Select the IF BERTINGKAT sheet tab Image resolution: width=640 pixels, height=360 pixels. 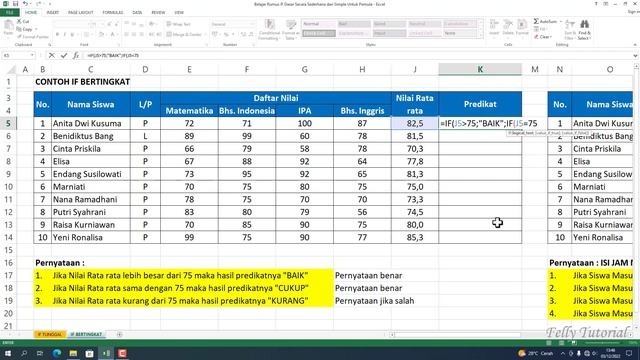click(86, 334)
